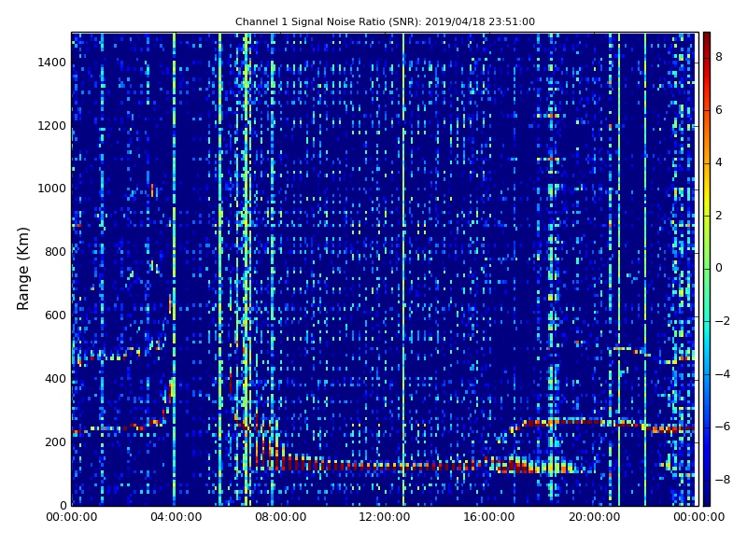The width and height of the screenshot is (747, 560).
Task: Click the 800 range tick label
Action: pyautogui.click(x=56, y=252)
